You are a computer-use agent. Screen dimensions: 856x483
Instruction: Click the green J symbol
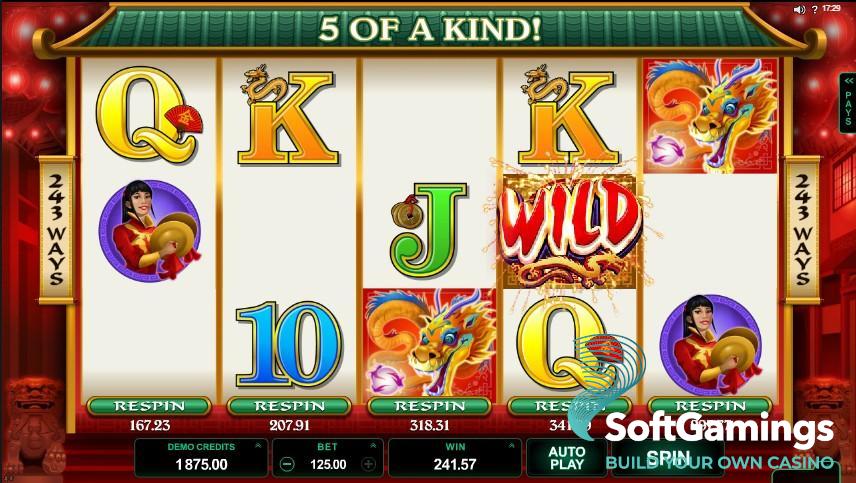point(429,230)
